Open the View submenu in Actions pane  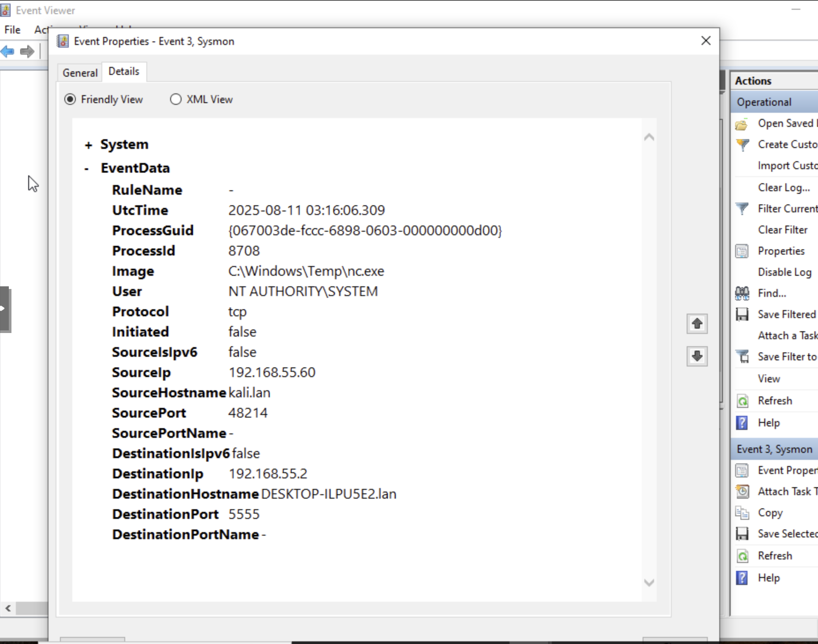(769, 379)
